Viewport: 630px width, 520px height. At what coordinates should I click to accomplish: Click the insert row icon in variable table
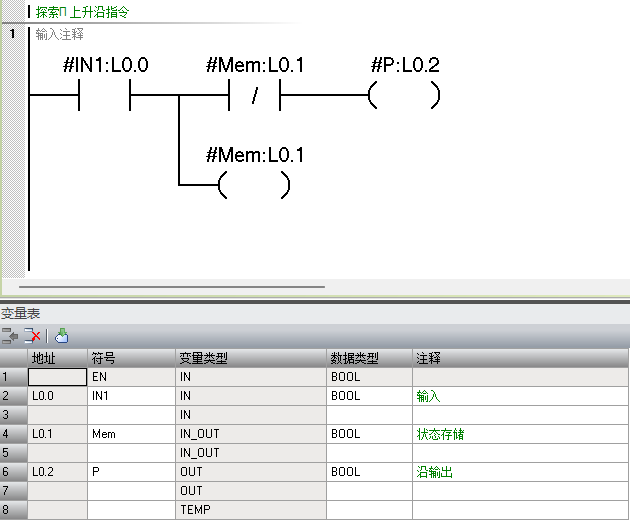coord(10,336)
